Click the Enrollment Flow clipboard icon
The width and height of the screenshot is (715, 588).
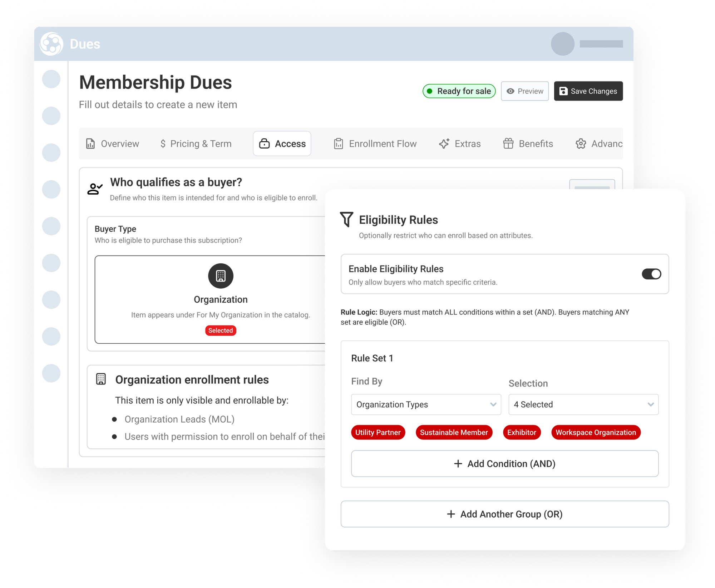point(338,144)
